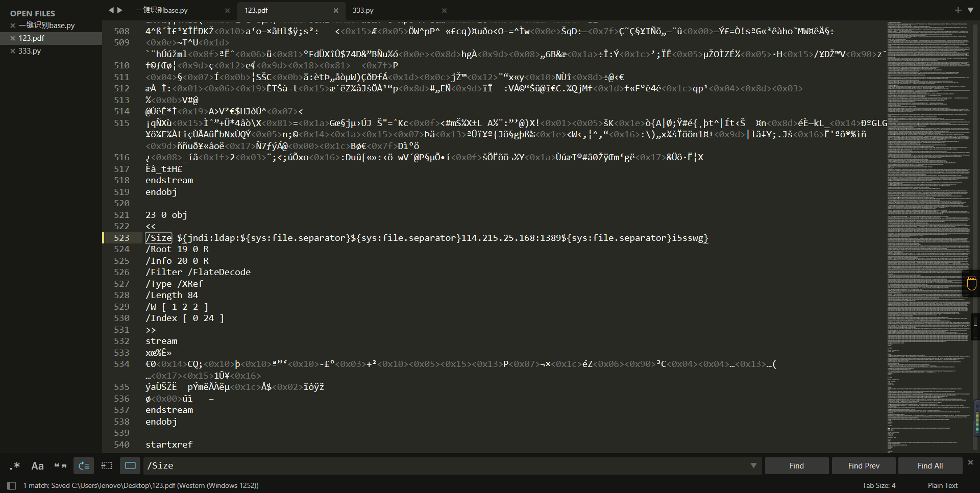Click the 'startxref' line
This screenshot has width=980, height=493.
tap(169, 445)
